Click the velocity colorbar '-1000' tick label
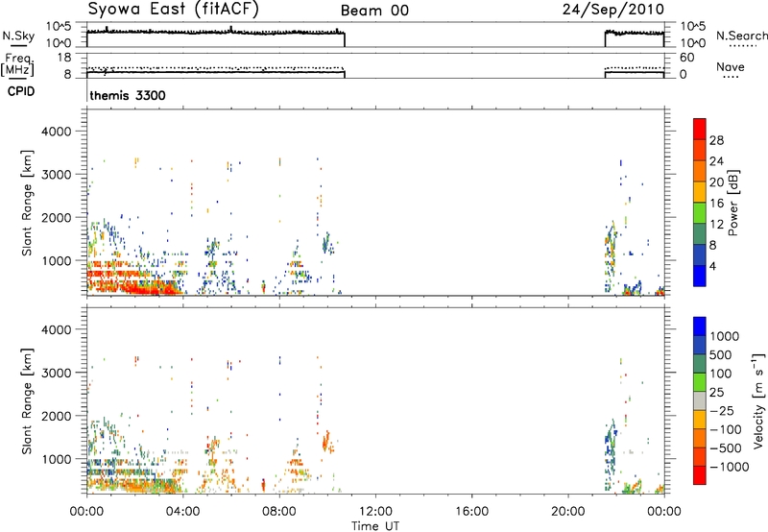The height and width of the screenshot is (532, 768). click(x=729, y=467)
